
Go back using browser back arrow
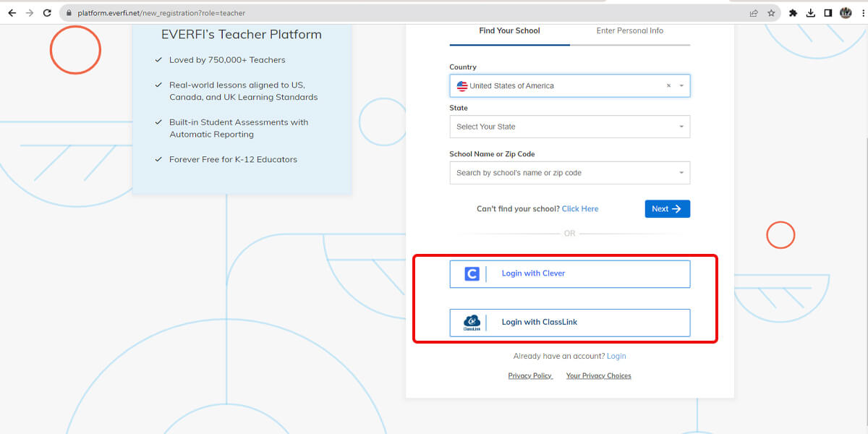[x=12, y=13]
